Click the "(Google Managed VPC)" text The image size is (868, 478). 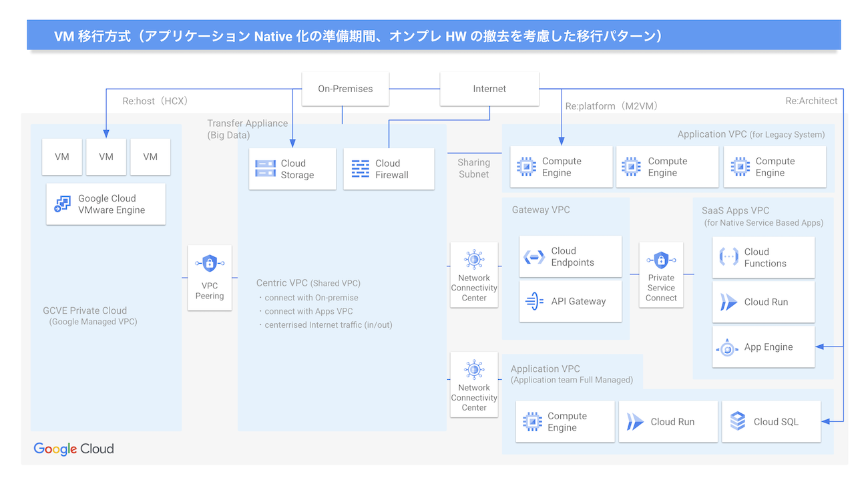(x=93, y=322)
